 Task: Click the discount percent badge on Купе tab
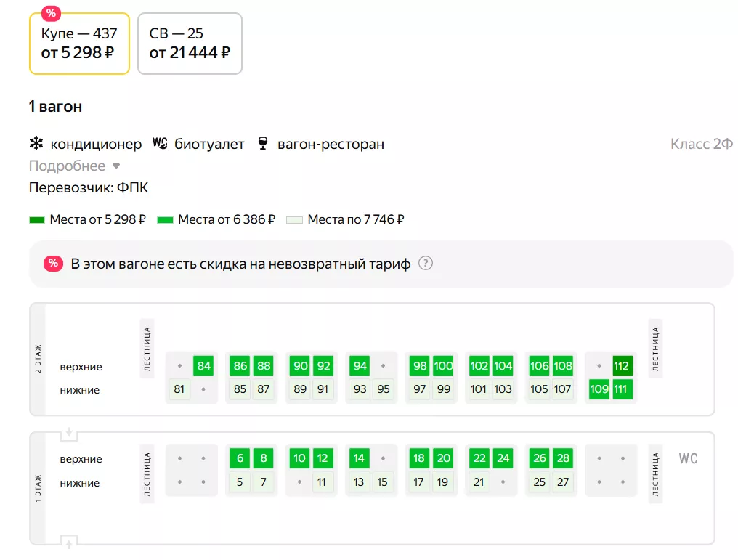(x=50, y=13)
